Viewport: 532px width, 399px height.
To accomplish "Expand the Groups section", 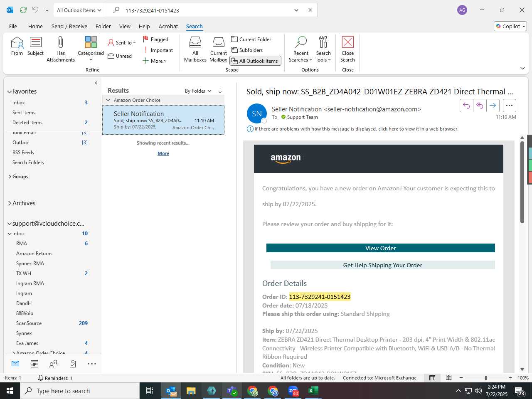I will [x=10, y=177].
